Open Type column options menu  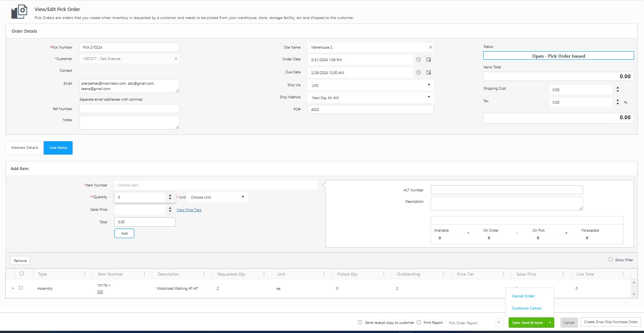click(x=84, y=274)
